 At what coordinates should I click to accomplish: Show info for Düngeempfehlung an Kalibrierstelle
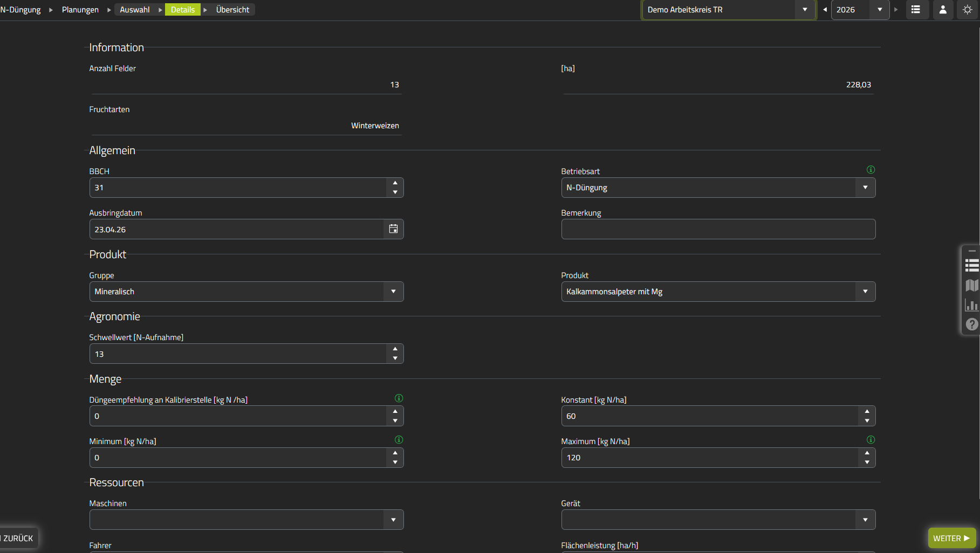pos(399,398)
